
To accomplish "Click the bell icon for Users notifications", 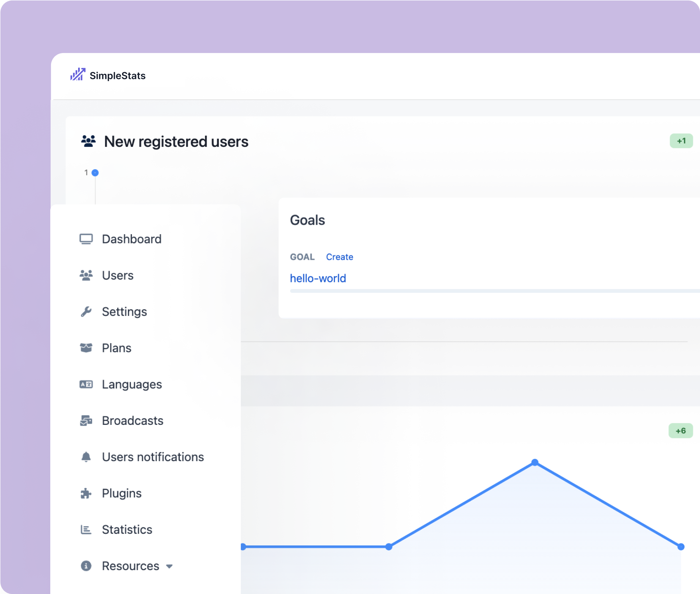I will point(86,457).
